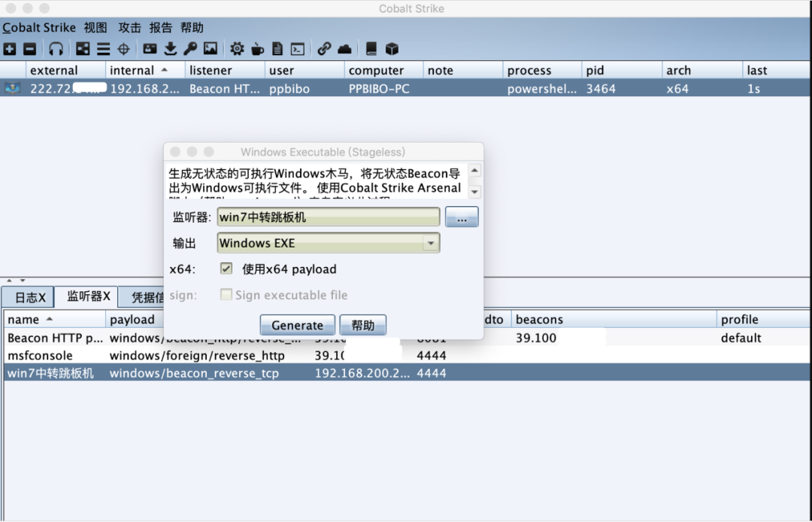The image size is (812, 522).
Task: Click the disconnect minus icon in toolbar
Action: tap(30, 49)
